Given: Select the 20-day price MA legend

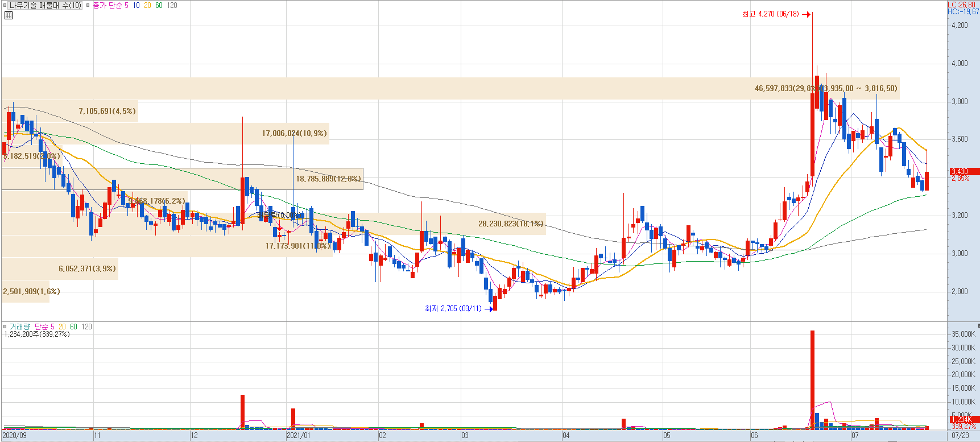Looking at the screenshot, I should (147, 5).
